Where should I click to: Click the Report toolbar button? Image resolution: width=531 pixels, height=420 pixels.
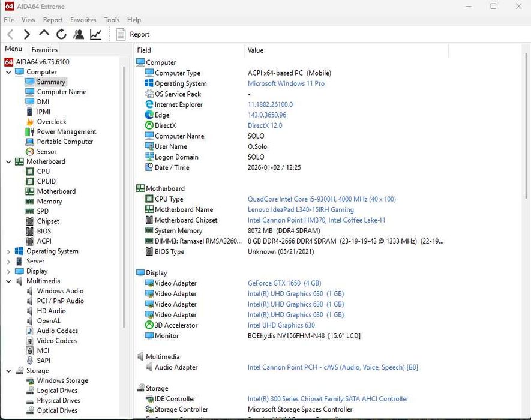133,34
